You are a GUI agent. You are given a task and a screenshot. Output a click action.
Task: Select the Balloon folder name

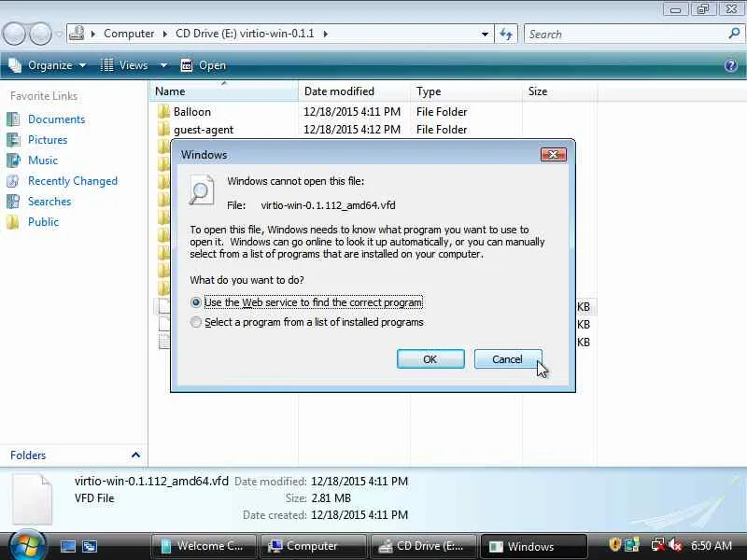coord(192,112)
